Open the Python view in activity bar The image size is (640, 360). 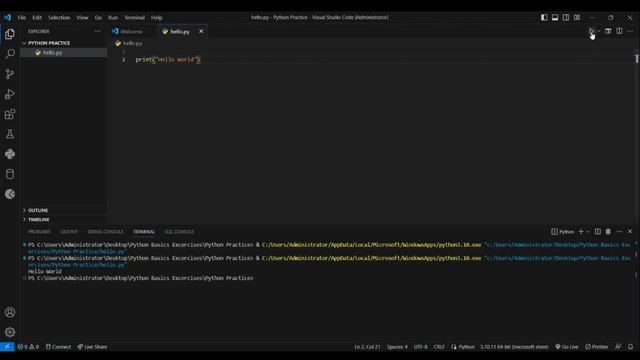(10, 154)
